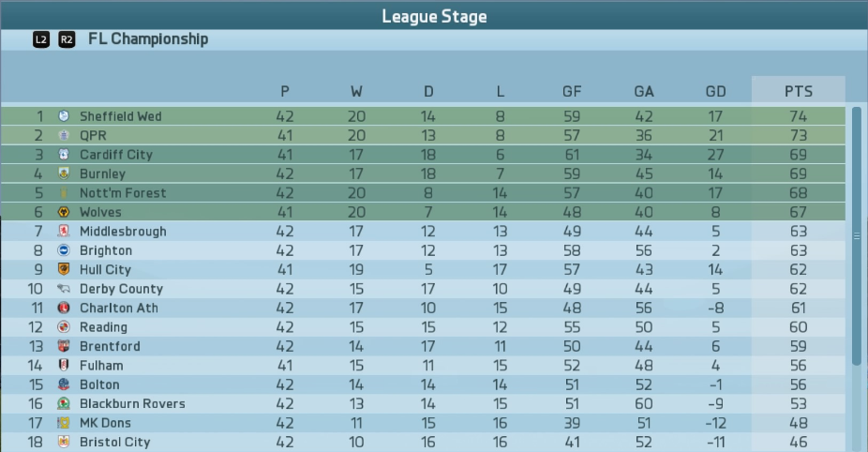This screenshot has width=868, height=452.
Task: Click the Sheffield Wed club crest
Action: 64,115
